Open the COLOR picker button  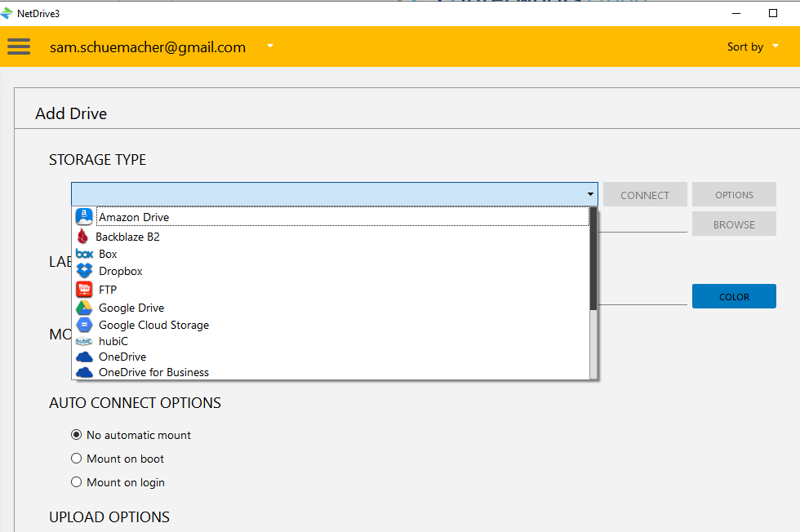pos(734,296)
